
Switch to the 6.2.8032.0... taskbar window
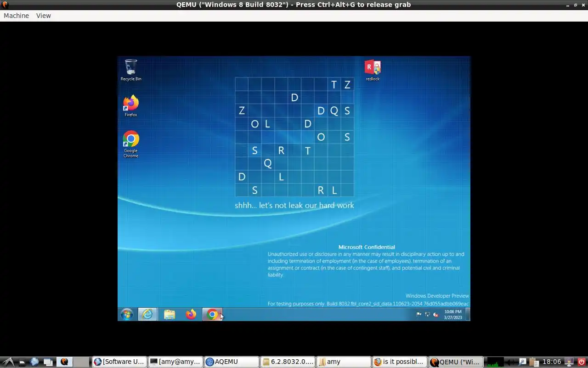coord(288,362)
